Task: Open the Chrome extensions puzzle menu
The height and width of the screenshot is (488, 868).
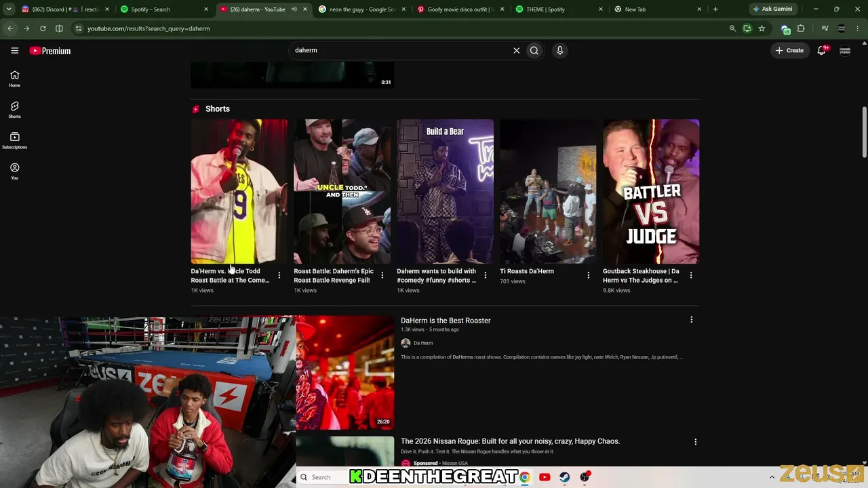Action: point(801,28)
